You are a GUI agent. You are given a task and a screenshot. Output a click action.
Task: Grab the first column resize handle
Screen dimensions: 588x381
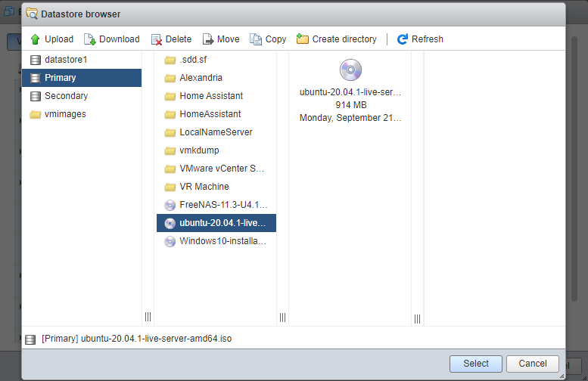[148, 317]
